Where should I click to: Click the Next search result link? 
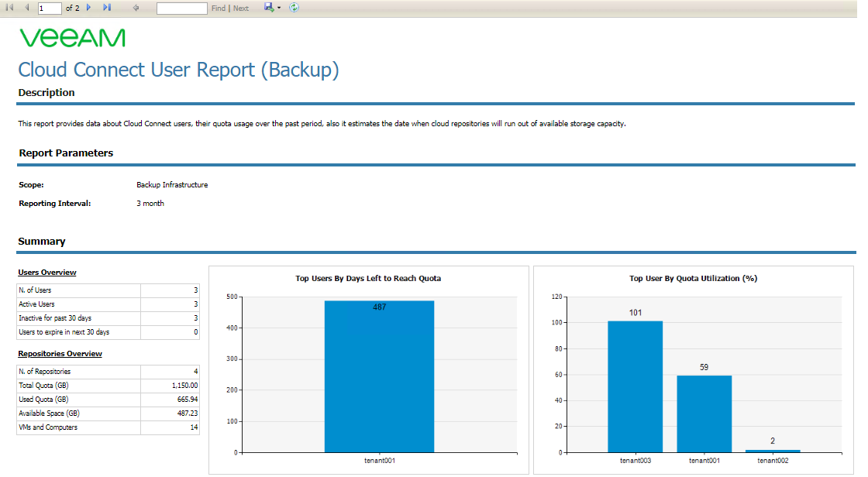point(241,9)
